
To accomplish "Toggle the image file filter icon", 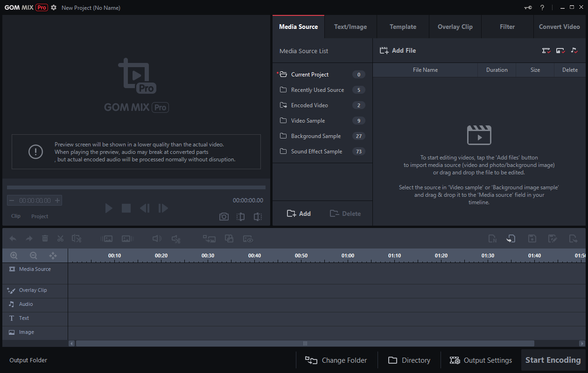I will tap(560, 50).
